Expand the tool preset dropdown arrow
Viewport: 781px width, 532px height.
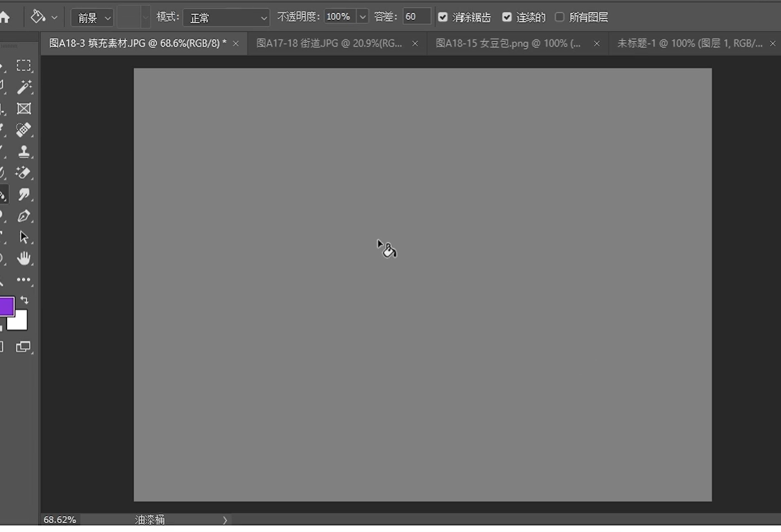tap(54, 17)
